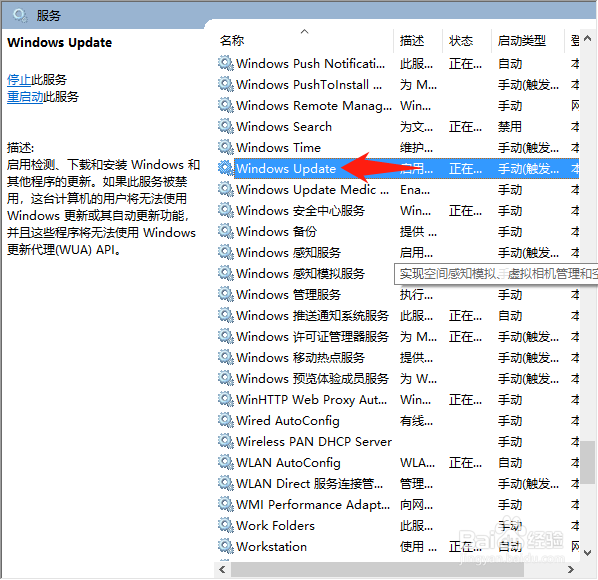598x580 pixels.
Task: Select Workstation service name
Action: [272, 546]
